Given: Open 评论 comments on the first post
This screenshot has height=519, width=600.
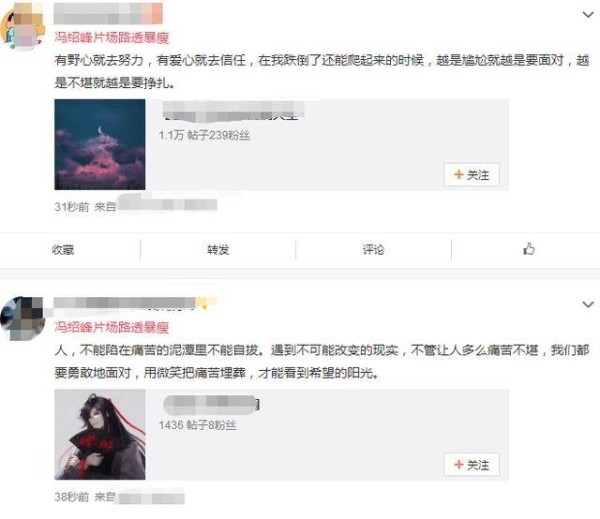Looking at the screenshot, I should (x=373, y=250).
